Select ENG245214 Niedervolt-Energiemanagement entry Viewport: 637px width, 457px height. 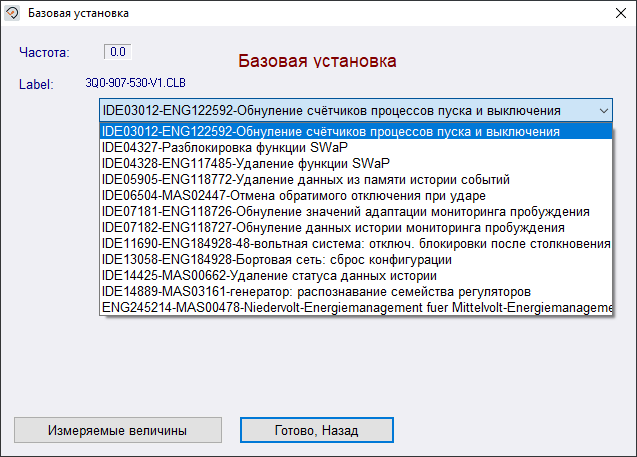tap(355, 308)
